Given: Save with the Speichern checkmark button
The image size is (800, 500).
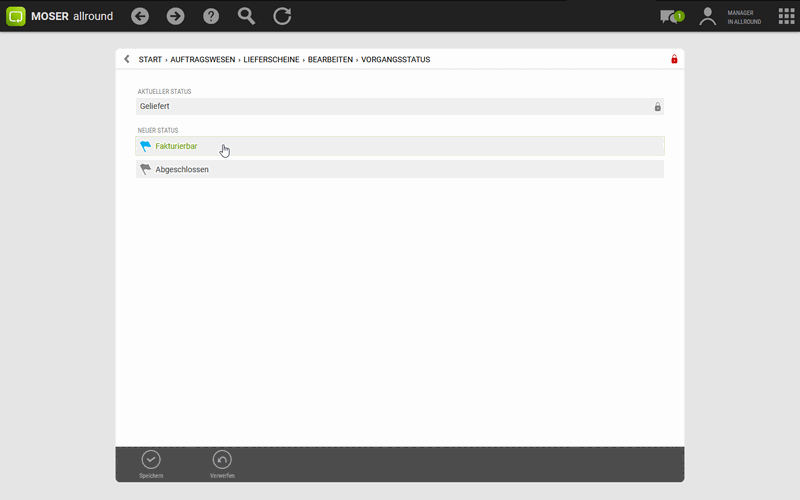Looking at the screenshot, I should click(x=151, y=464).
